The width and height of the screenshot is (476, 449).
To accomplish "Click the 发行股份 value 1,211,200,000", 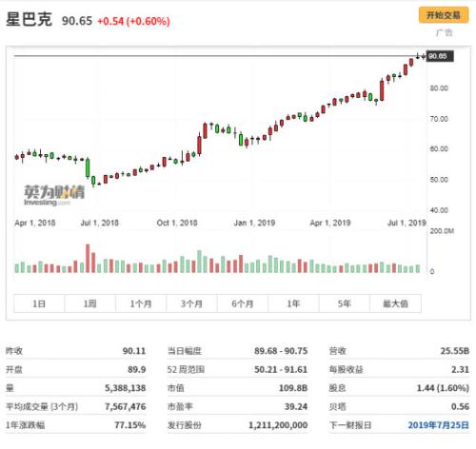I will tap(278, 425).
